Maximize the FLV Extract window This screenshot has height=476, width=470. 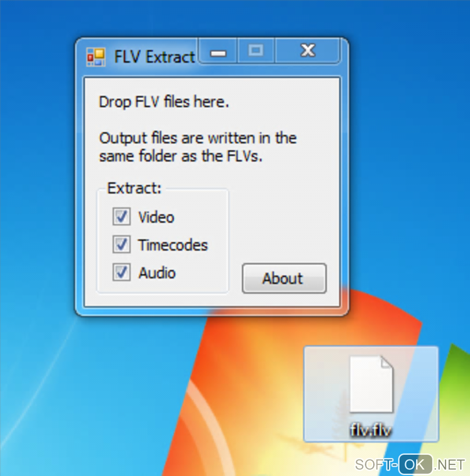click(256, 51)
